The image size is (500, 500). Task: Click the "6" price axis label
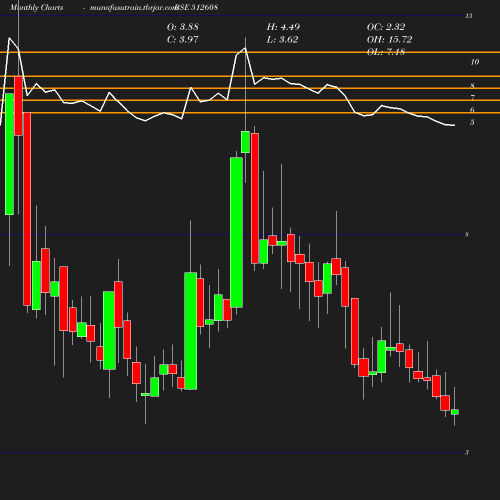[x=472, y=110]
